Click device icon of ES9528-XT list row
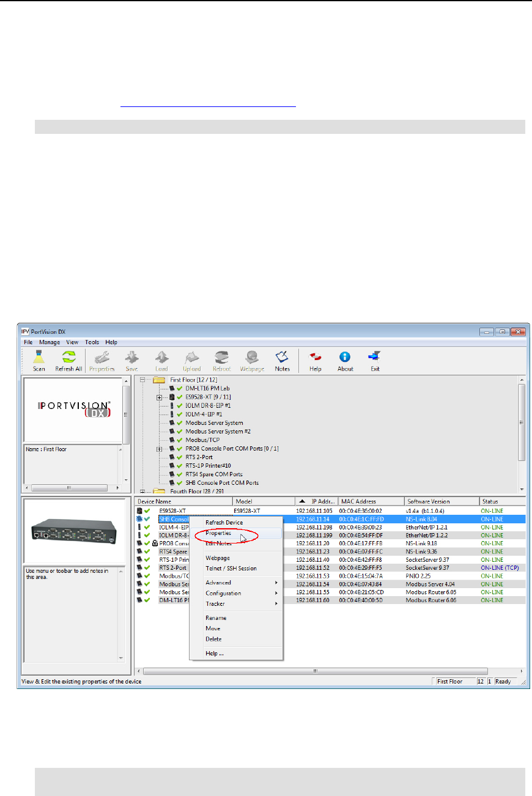The height and width of the screenshot is (796, 532). click(x=139, y=510)
